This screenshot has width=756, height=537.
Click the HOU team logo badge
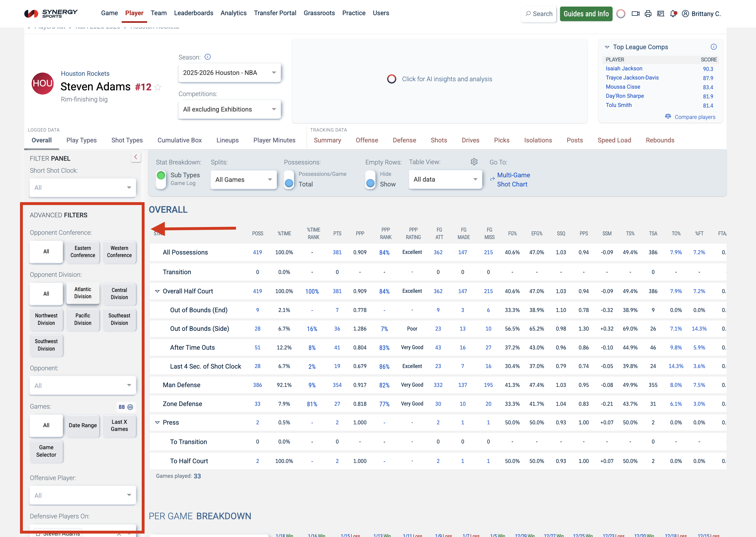[x=43, y=83]
